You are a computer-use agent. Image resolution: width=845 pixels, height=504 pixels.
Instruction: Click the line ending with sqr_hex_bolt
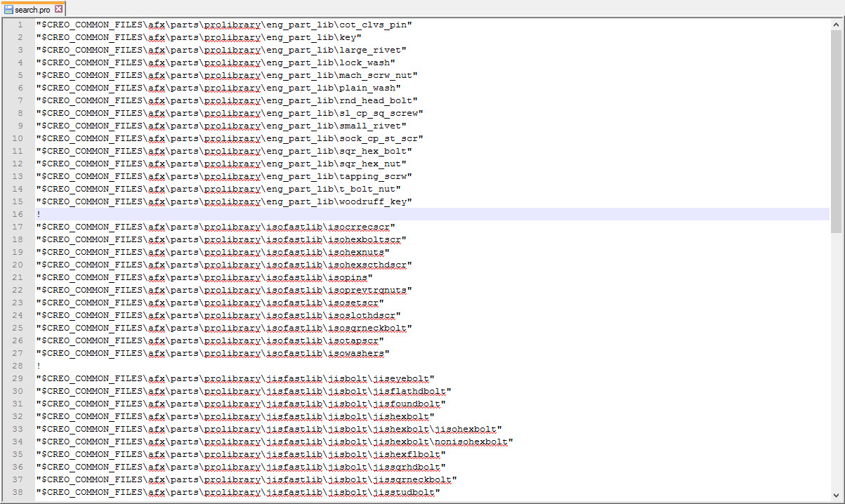(224, 151)
